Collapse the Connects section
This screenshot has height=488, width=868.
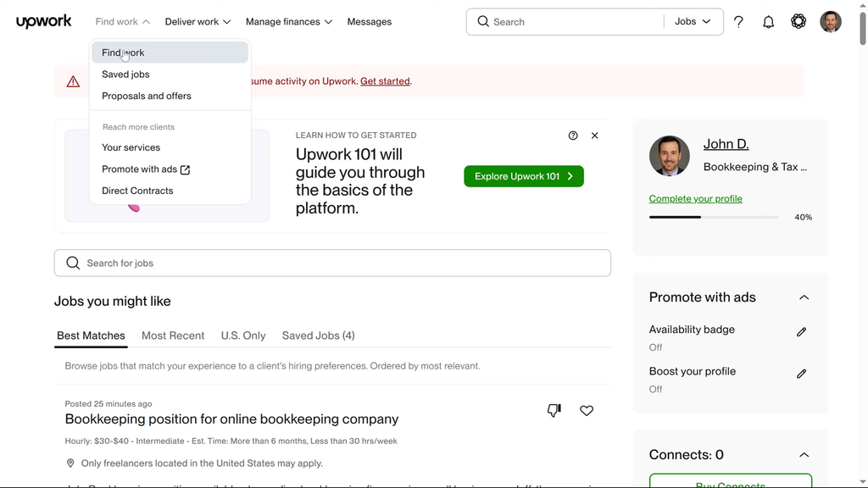pyautogui.click(x=804, y=455)
